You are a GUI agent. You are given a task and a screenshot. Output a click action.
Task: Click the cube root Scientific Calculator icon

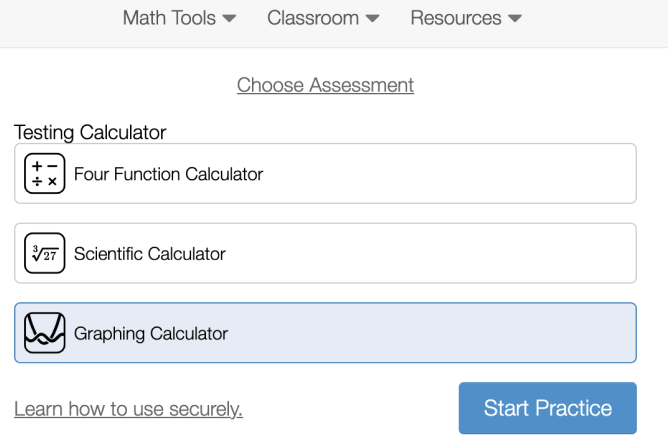44,253
